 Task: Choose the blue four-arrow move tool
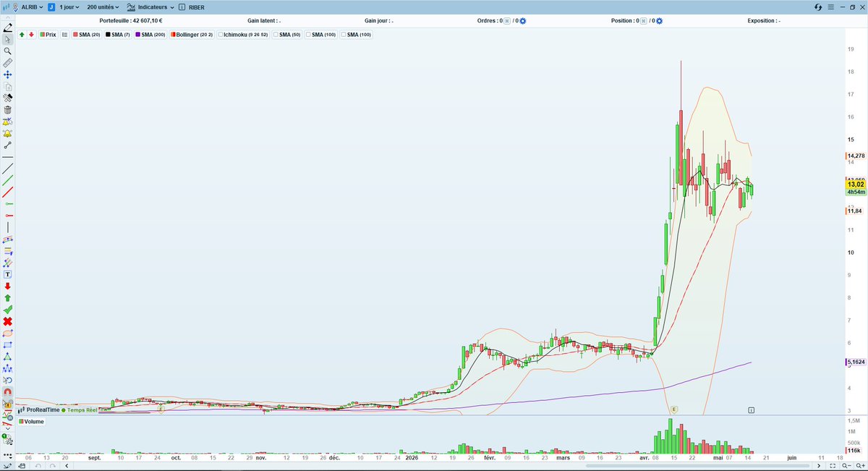(8, 75)
